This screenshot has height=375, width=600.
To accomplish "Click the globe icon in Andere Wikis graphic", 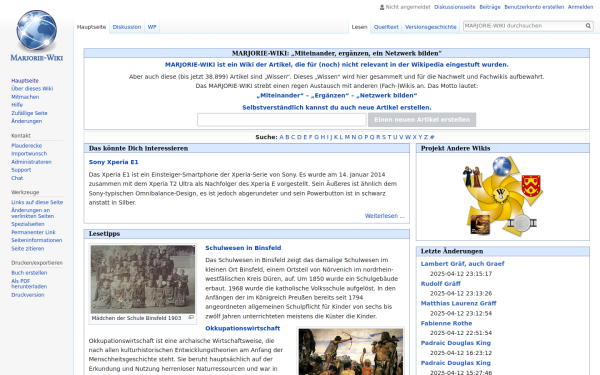I will pyautogui.click(x=502, y=166).
